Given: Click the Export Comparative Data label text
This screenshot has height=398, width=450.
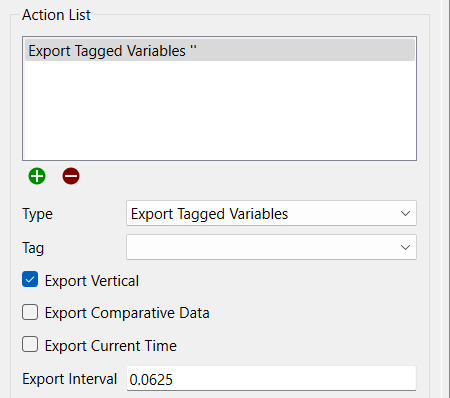Looking at the screenshot, I should point(127,313).
